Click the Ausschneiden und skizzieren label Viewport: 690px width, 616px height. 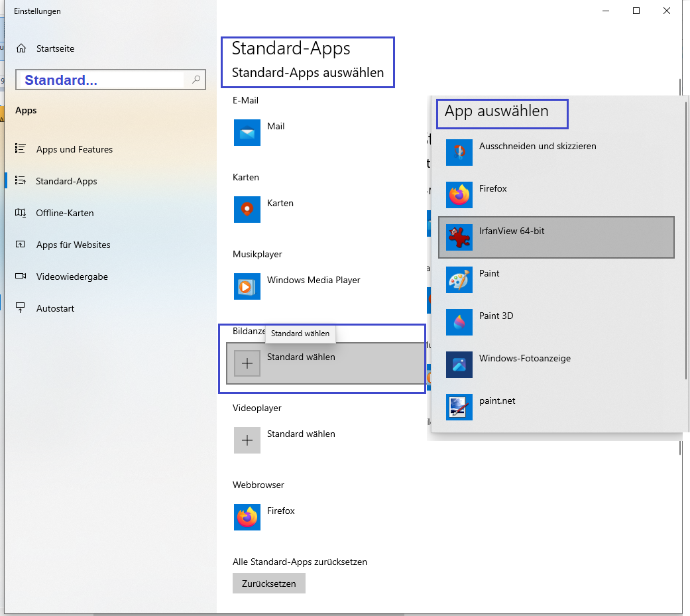(x=538, y=146)
